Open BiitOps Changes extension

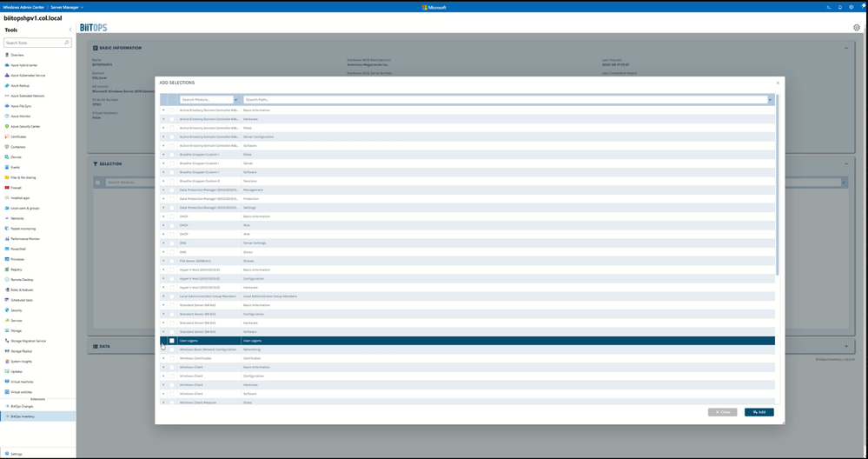click(22, 406)
